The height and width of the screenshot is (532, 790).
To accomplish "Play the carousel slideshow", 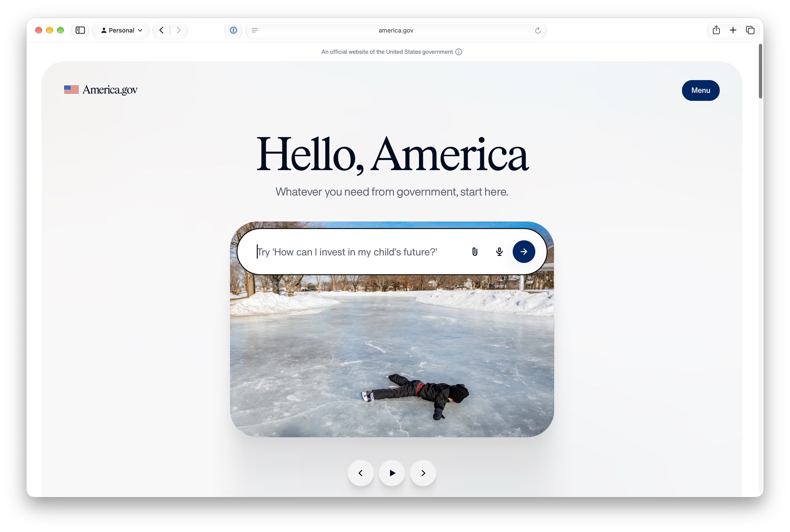I will 392,473.
